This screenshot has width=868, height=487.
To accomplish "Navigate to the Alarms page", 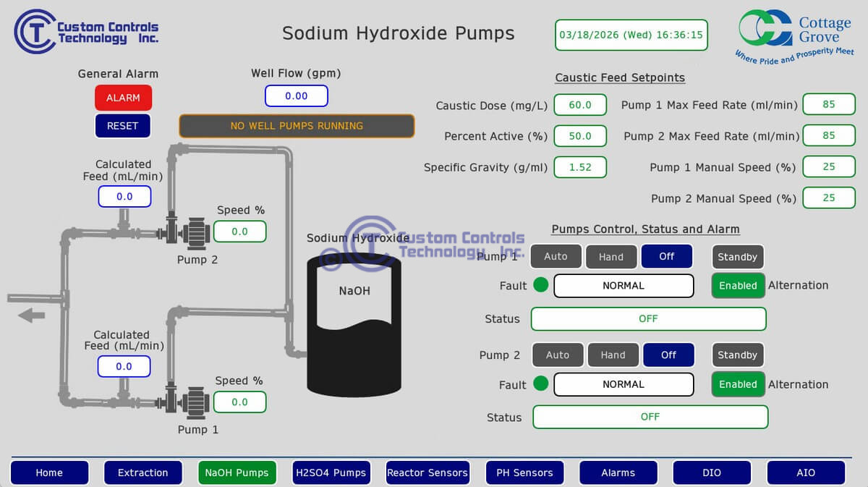I will (x=618, y=473).
